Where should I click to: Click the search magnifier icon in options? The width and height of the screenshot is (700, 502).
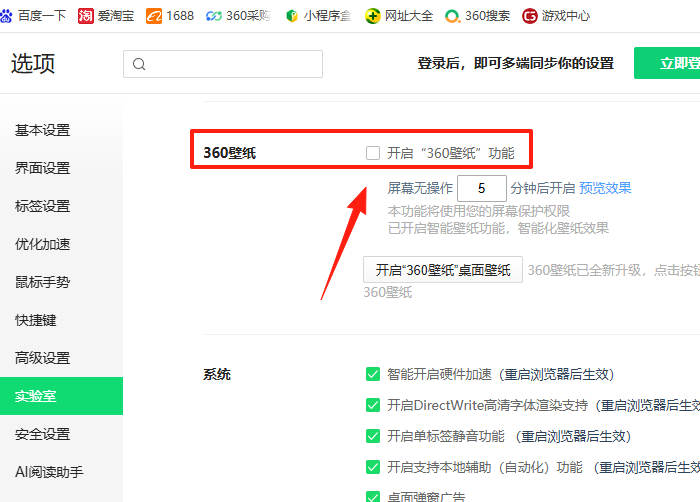tap(139, 64)
